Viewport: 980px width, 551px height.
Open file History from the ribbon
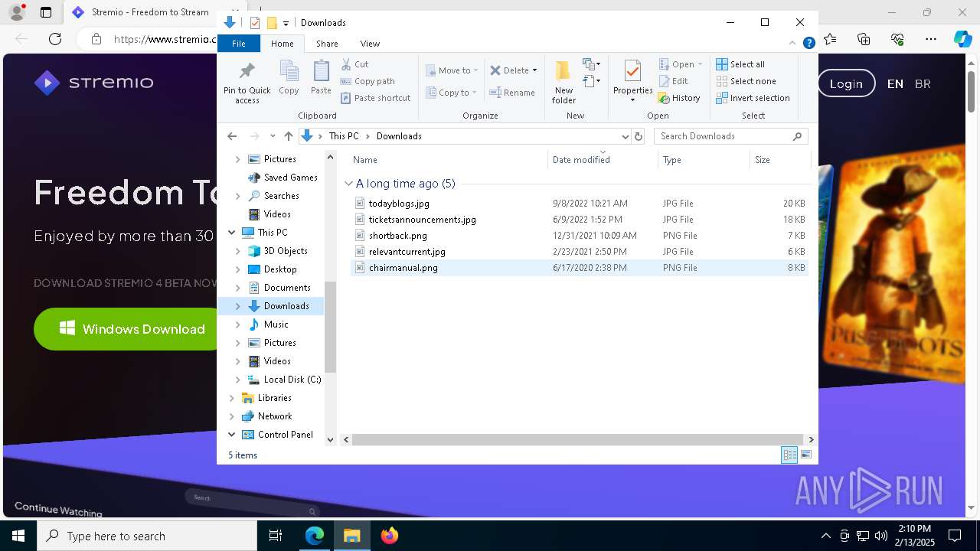tap(679, 98)
